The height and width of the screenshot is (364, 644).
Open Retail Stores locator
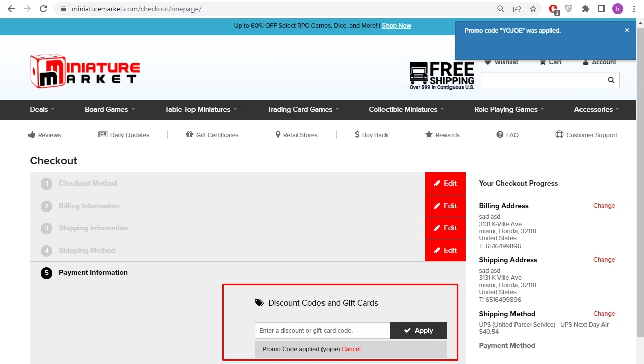pos(296,135)
